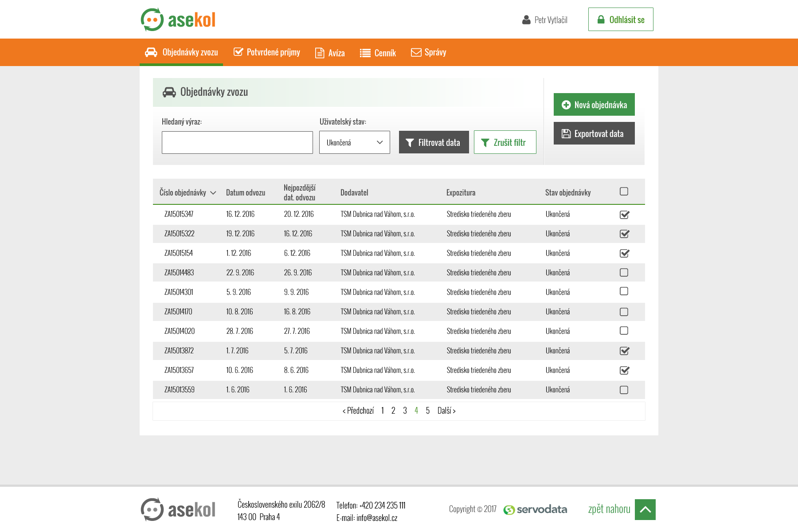Open the Objednávky zvozu navigation tab
The width and height of the screenshot is (798, 532).
[181, 52]
